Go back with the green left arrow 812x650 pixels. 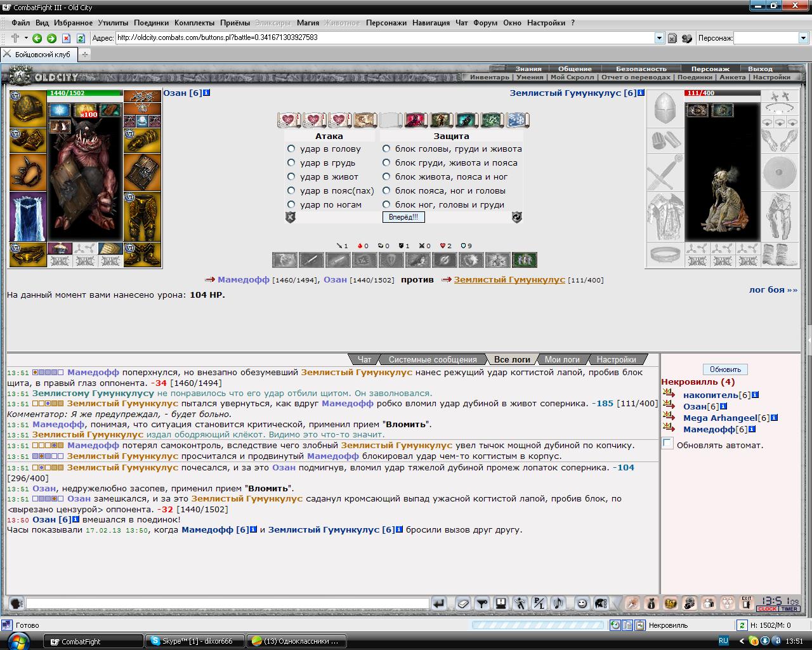pos(37,38)
